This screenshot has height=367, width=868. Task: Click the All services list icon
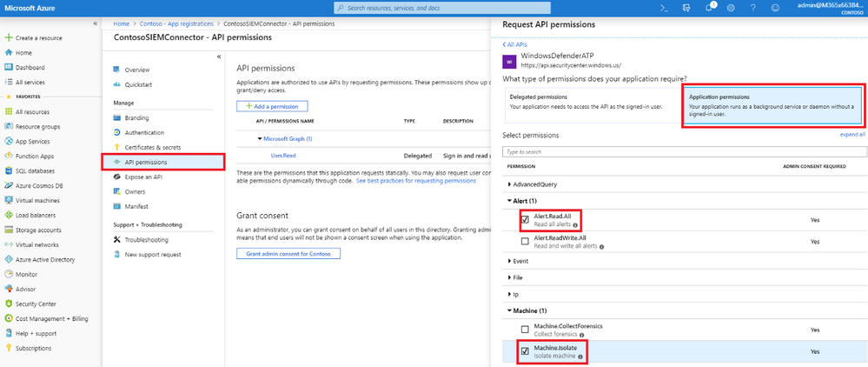click(x=9, y=82)
